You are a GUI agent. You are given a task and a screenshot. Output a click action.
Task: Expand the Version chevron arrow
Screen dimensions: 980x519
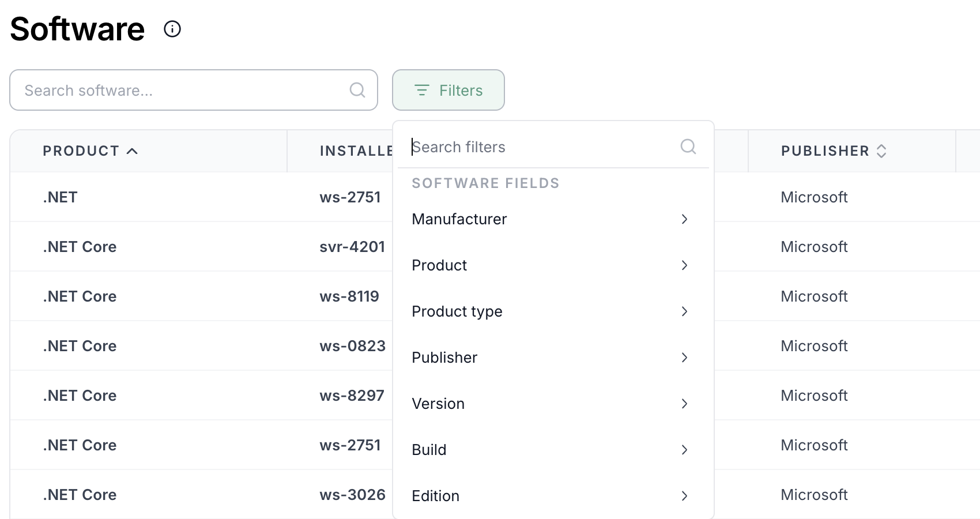coord(684,404)
